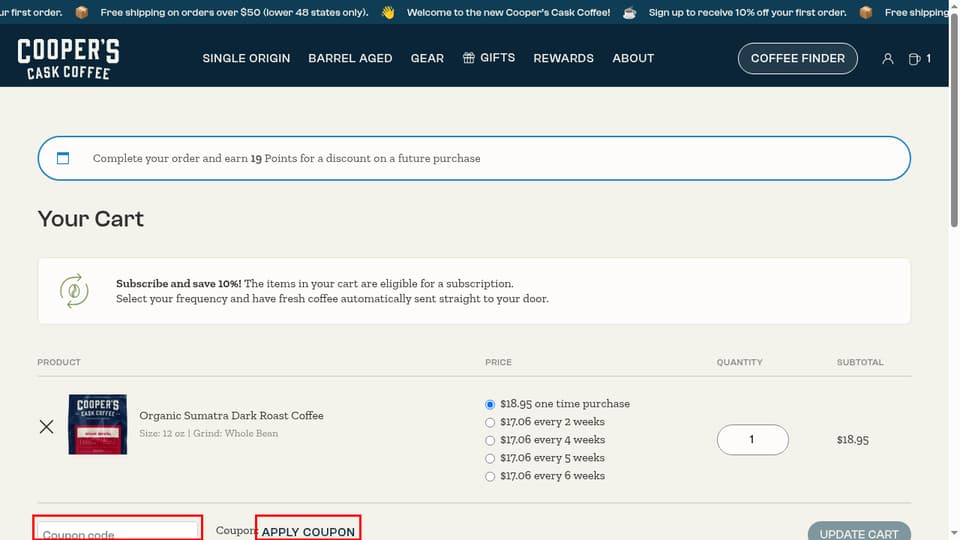Click 'Sign up to receive 10% off' announcement
Screen dimensions: 960x540
(748, 12)
